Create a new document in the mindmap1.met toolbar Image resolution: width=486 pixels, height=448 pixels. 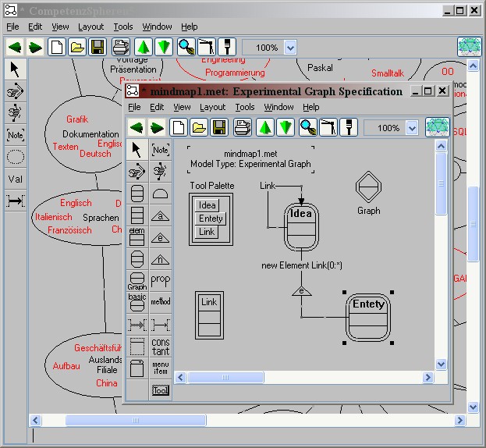[179, 127]
